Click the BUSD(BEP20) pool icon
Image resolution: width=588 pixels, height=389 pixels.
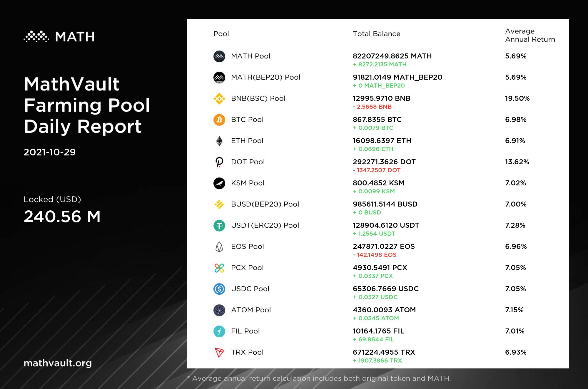(x=219, y=204)
